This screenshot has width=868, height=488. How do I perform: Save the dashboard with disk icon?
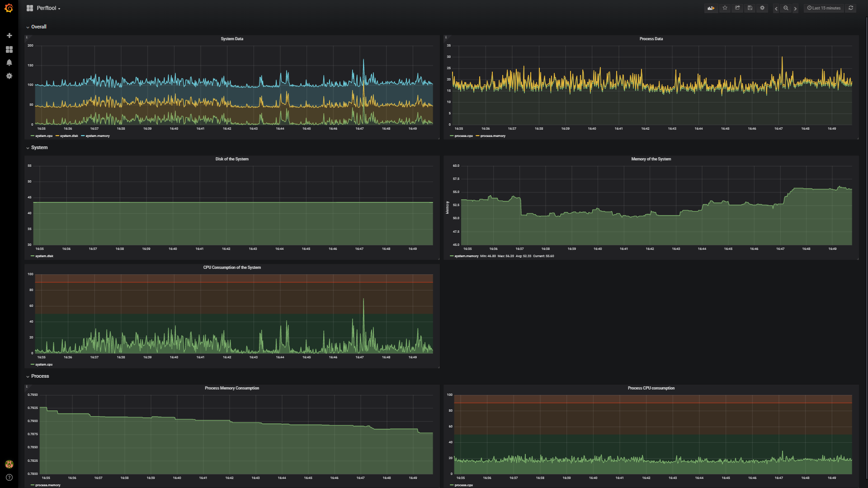(750, 8)
